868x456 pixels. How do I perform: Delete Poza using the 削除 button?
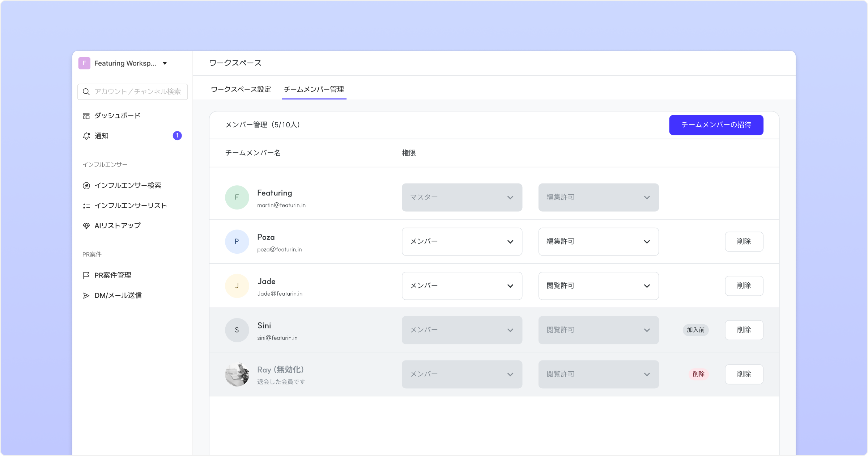tap(744, 241)
